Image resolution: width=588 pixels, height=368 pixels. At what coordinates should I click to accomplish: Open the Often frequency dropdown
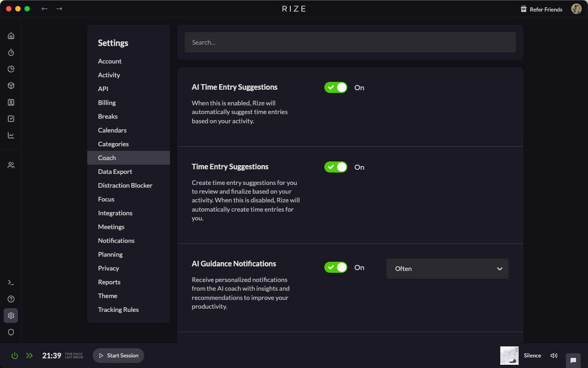tap(447, 269)
